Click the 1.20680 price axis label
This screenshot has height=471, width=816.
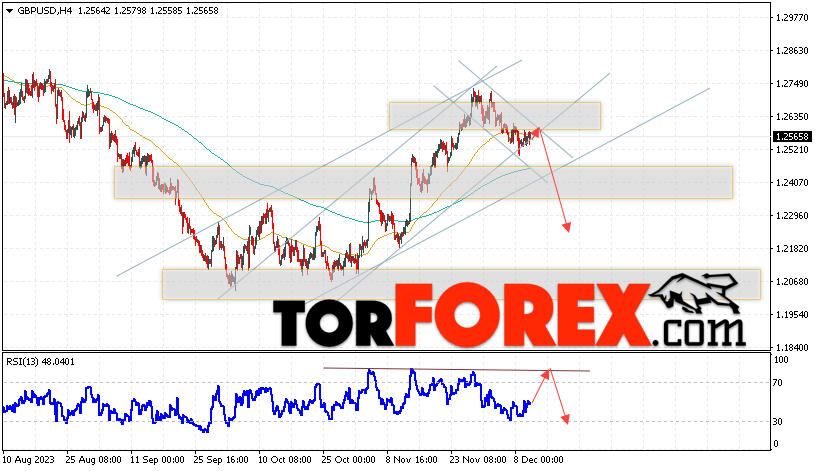click(792, 282)
